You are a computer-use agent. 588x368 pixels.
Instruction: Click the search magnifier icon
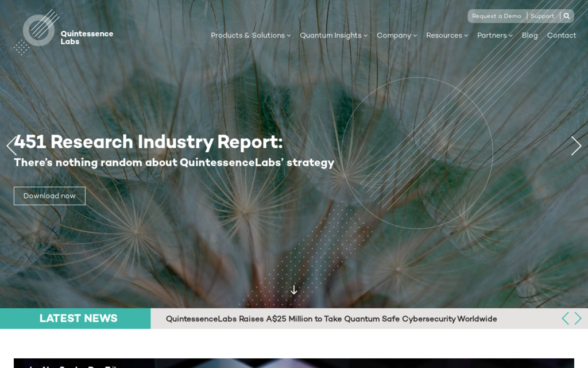click(567, 16)
